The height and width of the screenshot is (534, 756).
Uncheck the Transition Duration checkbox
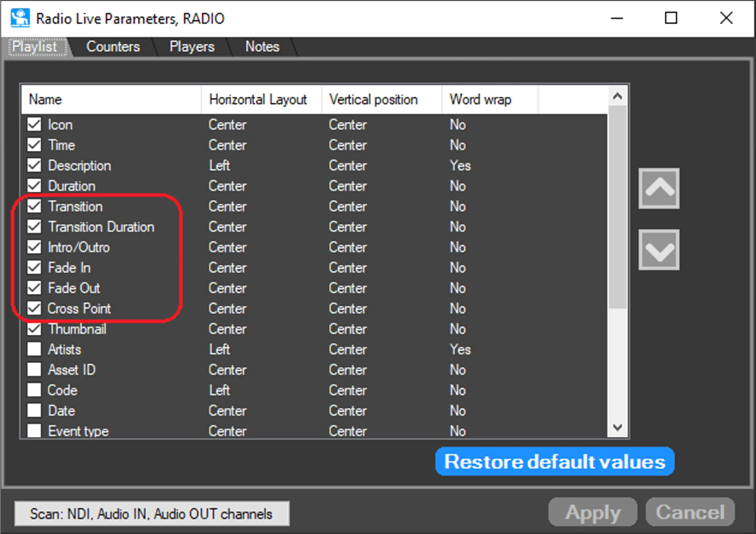tap(34, 227)
